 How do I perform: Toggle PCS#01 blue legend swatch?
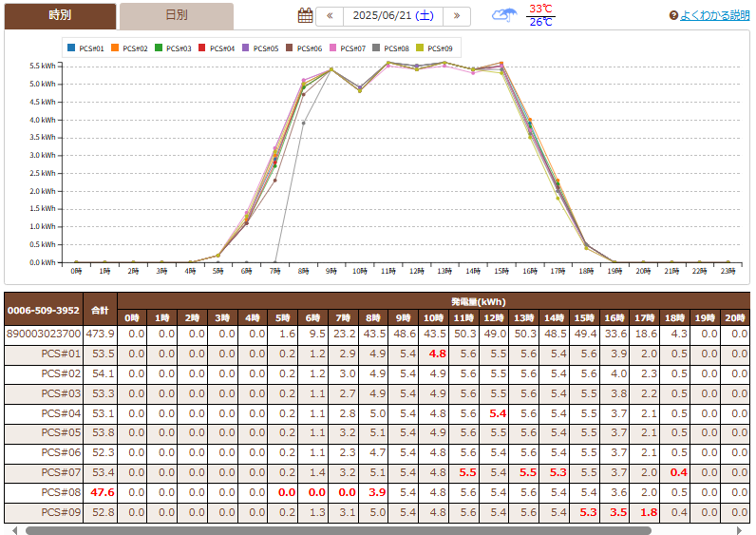[71, 48]
